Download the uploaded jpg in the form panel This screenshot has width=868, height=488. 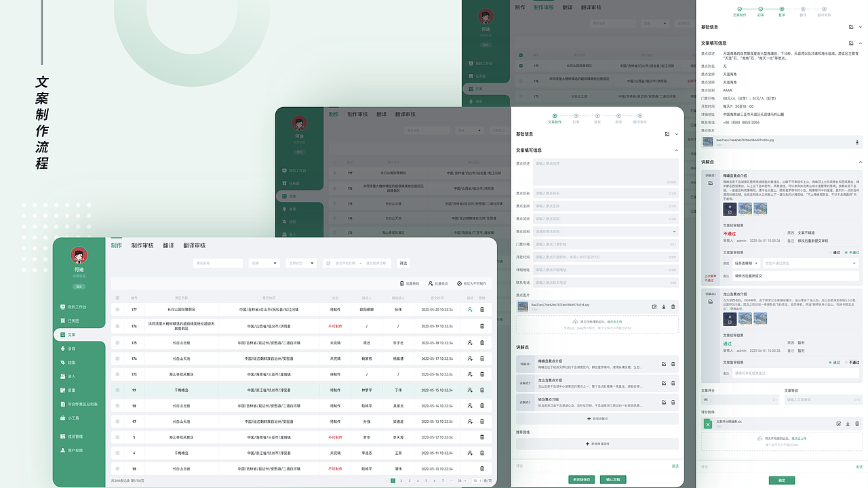point(664,307)
